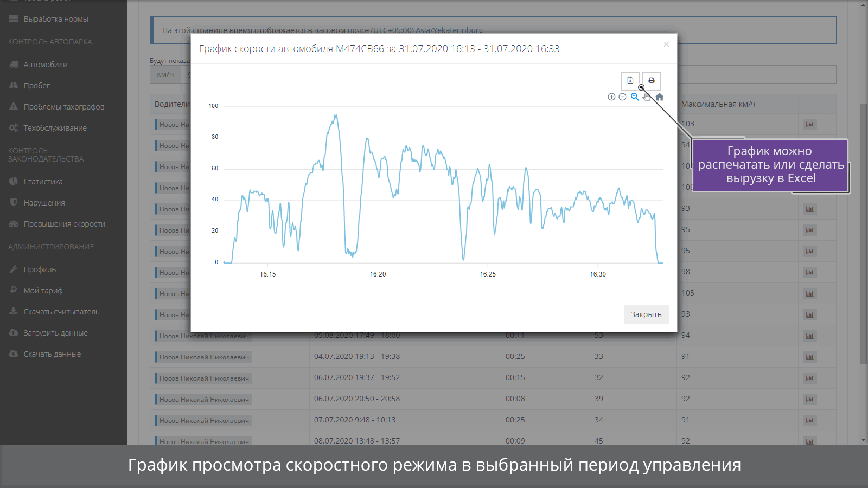Close the speed graph dialog
Screen dimensions: 868x488
coord(666,44)
